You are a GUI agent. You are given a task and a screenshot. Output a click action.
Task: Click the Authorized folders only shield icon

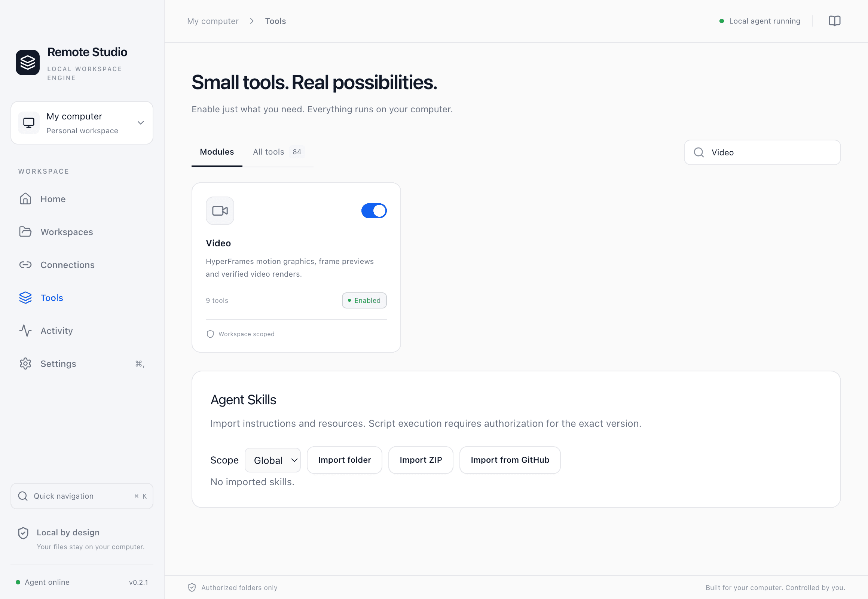192,587
